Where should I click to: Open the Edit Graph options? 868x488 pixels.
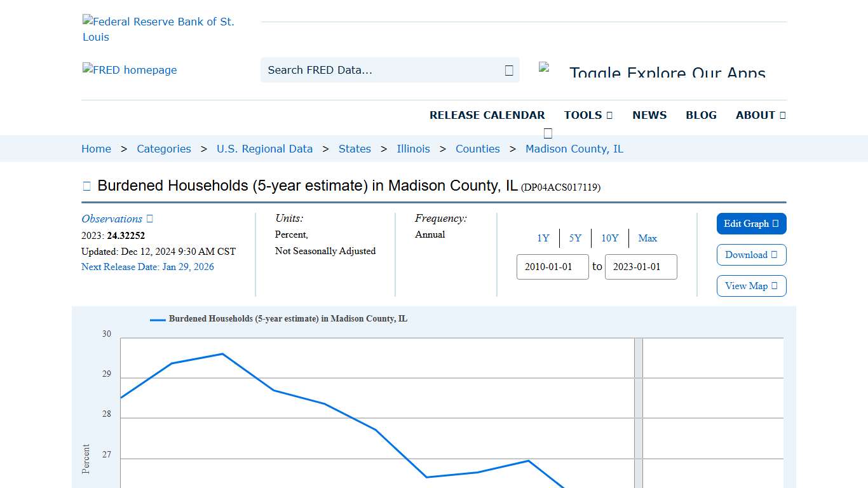[751, 224]
